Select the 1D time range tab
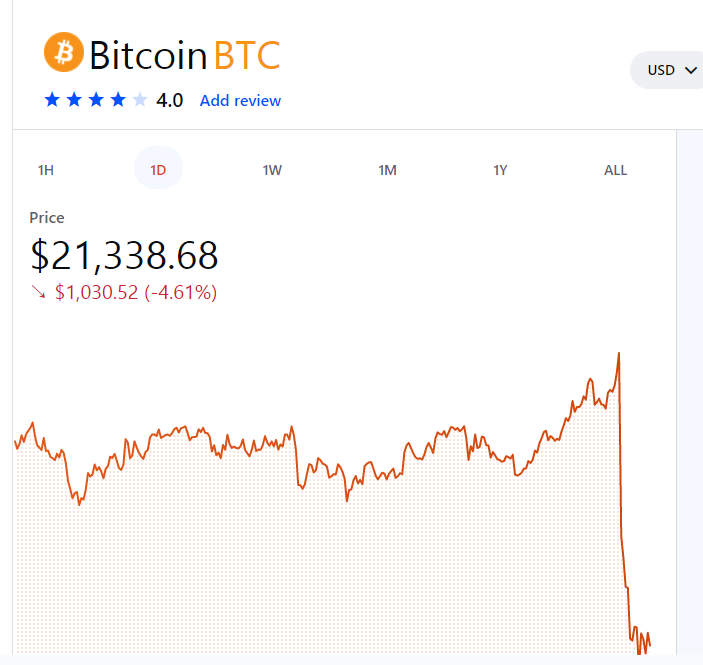 click(158, 170)
